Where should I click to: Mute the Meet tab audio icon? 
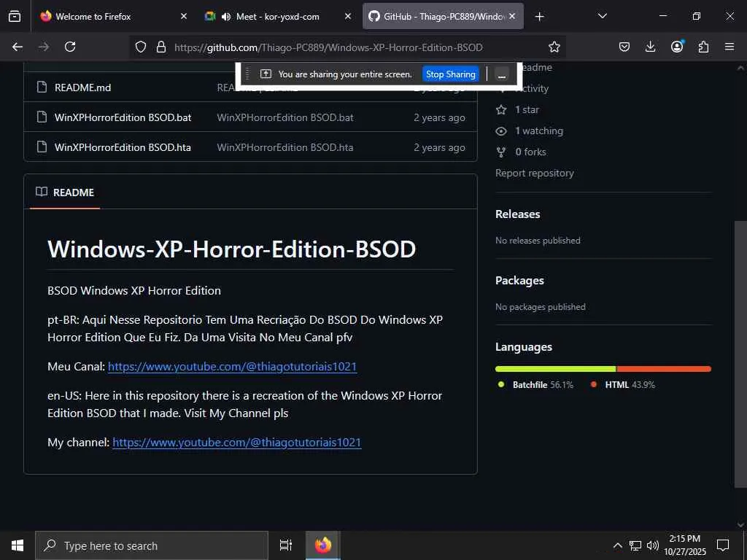226,17
